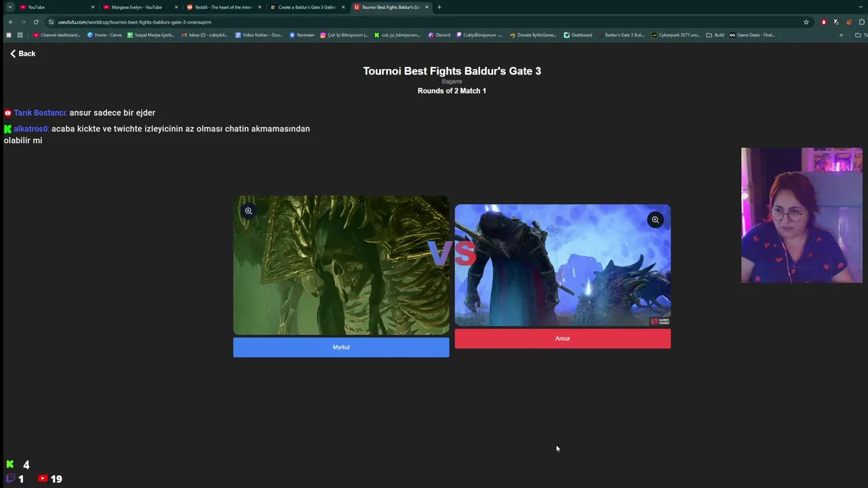Screen dimensions: 868x488
Task: Open the red extension icon in toolbar
Action: pos(824,22)
